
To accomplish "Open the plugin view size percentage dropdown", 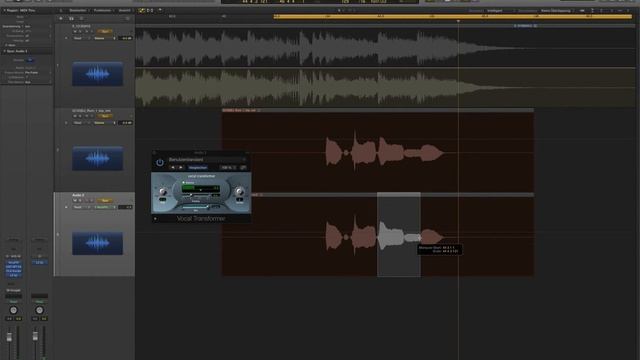I will pos(228,167).
